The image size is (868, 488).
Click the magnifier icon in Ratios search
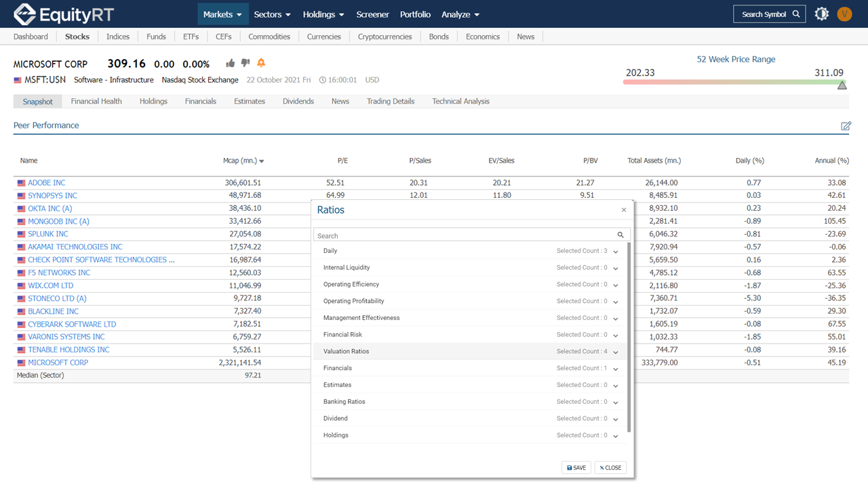[x=620, y=235]
